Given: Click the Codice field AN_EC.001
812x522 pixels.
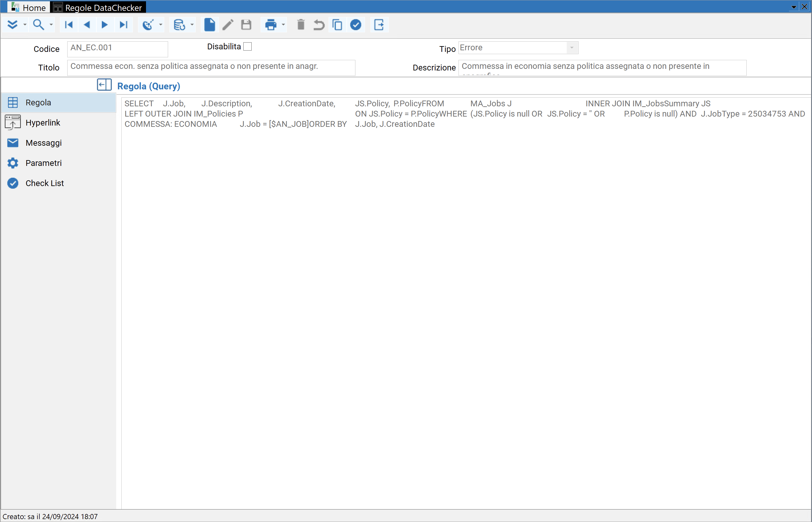Looking at the screenshot, I should point(118,49).
